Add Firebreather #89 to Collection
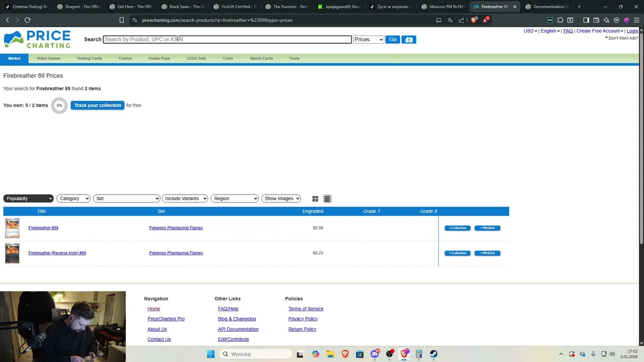Image resolution: width=644 pixels, height=362 pixels. tap(458, 228)
